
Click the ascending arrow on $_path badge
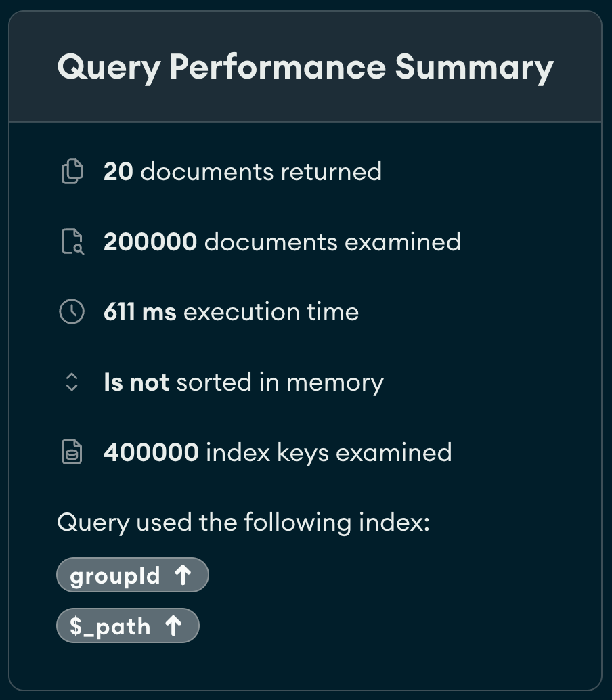click(x=174, y=626)
